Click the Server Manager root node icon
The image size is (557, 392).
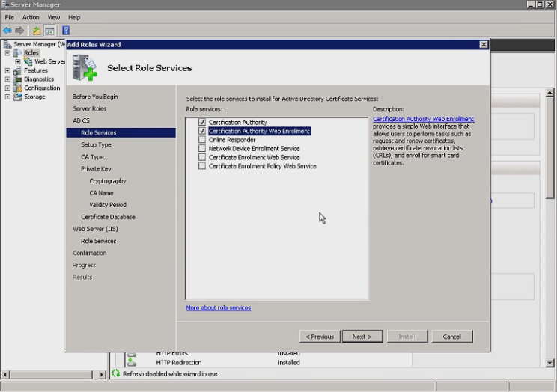click(x=7, y=44)
